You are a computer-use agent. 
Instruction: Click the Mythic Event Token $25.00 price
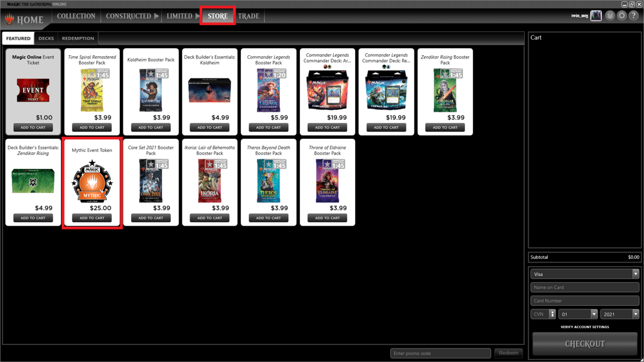point(100,208)
